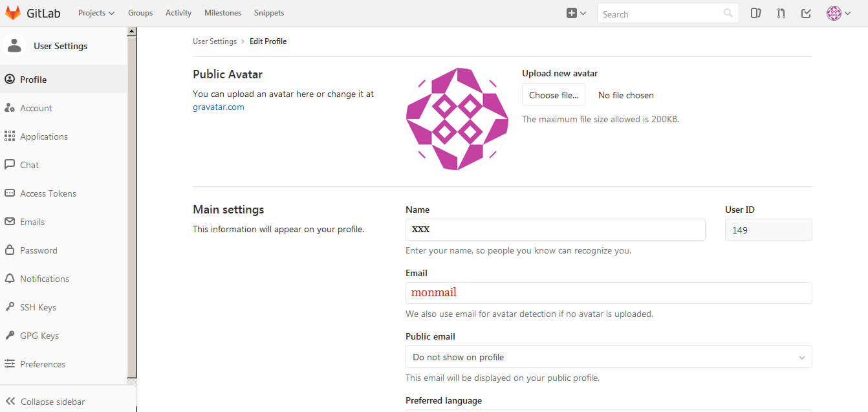Open the issues board icon in navbar
This screenshot has width=868, height=412.
coord(755,13)
